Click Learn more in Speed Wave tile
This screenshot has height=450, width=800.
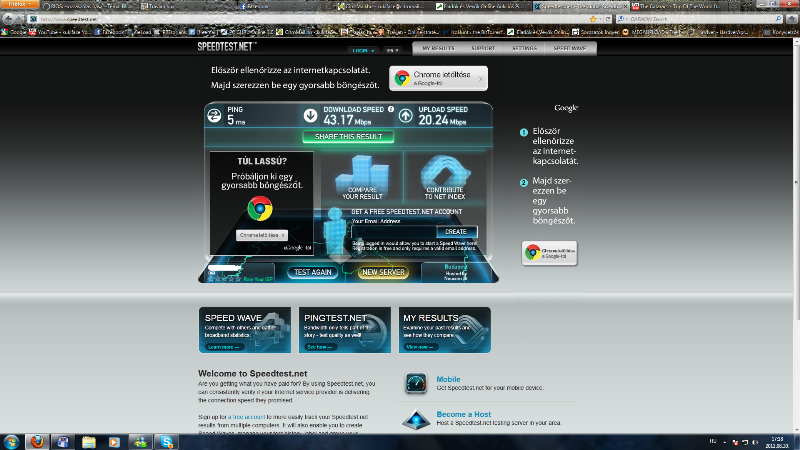(x=223, y=347)
